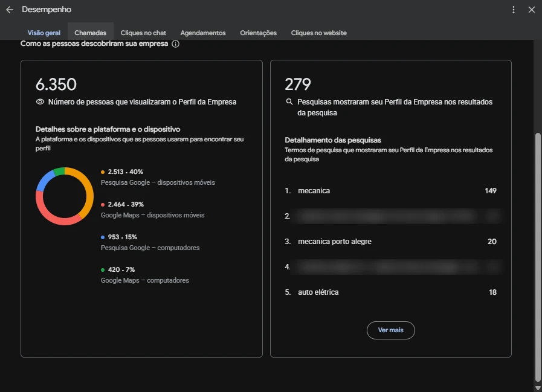The height and width of the screenshot is (392, 542).
Task: Go to the Orientações tab
Action: tap(258, 33)
